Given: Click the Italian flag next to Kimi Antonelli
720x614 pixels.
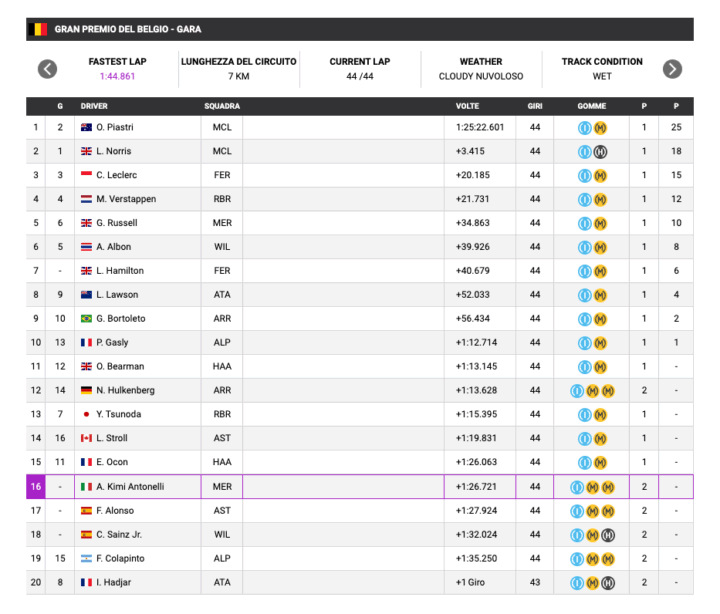Looking at the screenshot, I should coord(86,487).
